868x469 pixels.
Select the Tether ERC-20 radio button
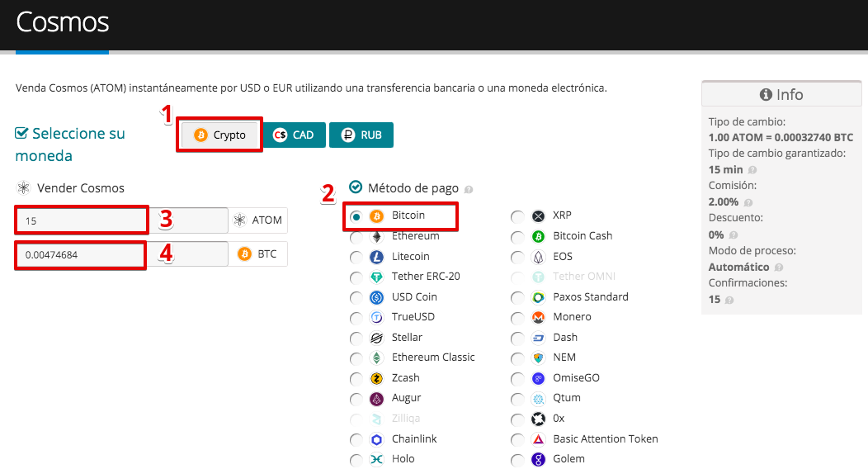coord(356,277)
